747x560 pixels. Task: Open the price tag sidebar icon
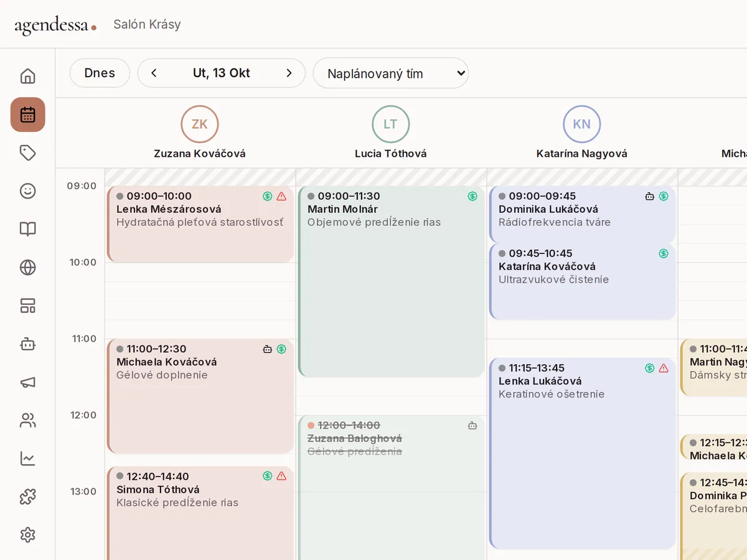27,153
